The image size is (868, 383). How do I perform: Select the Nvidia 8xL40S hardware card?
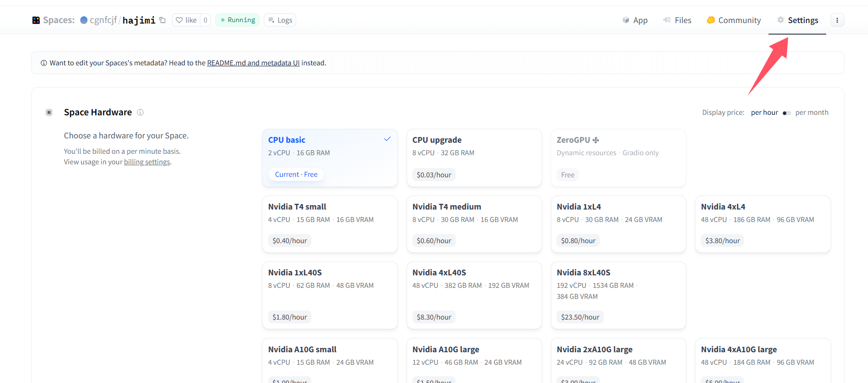pos(618,295)
